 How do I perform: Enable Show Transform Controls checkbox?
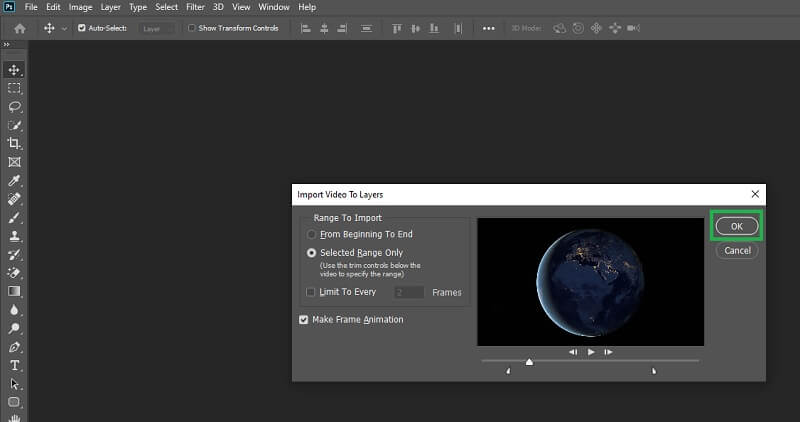click(192, 28)
